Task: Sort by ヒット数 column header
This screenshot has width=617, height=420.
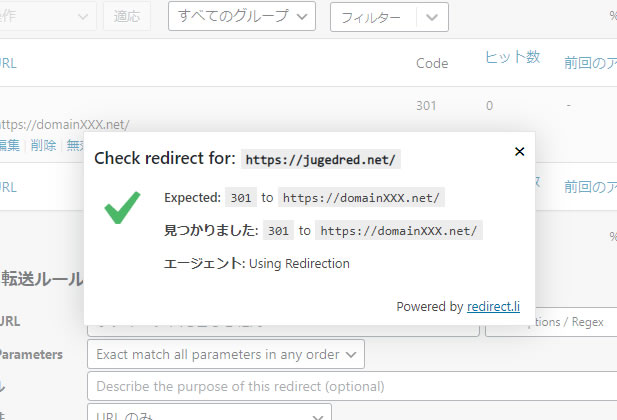Action: tap(512, 57)
